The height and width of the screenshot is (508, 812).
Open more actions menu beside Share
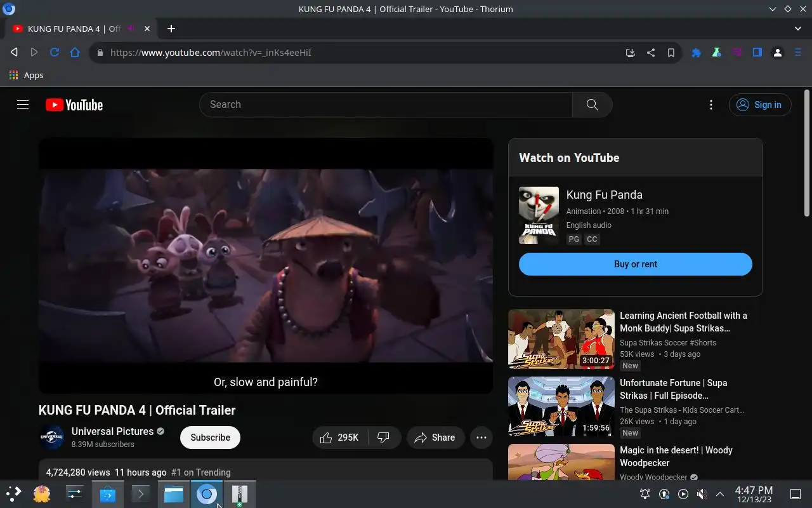point(481,438)
